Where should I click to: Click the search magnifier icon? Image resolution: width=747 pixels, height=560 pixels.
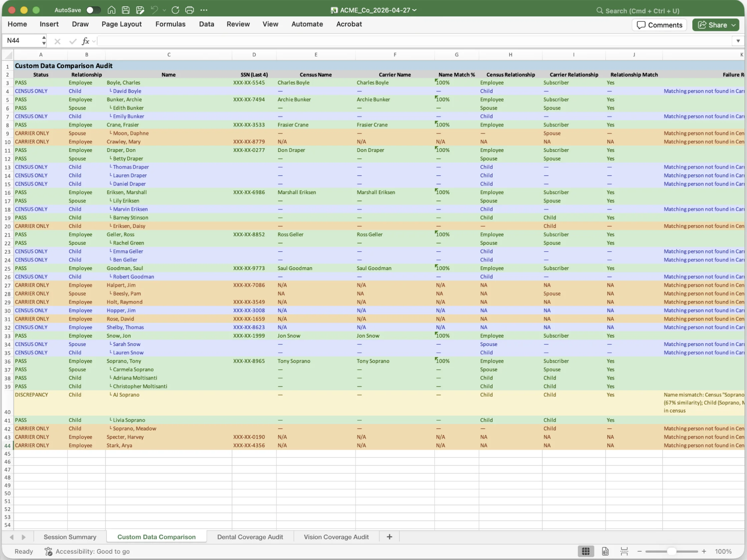click(x=599, y=10)
